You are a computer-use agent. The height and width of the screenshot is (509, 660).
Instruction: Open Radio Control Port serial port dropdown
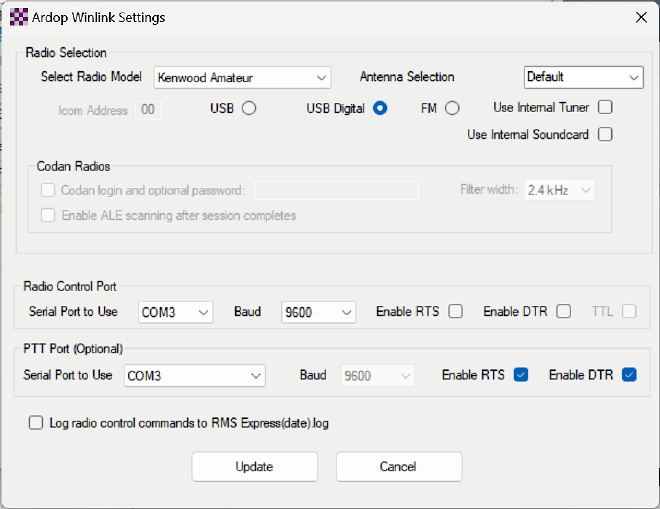coord(176,312)
